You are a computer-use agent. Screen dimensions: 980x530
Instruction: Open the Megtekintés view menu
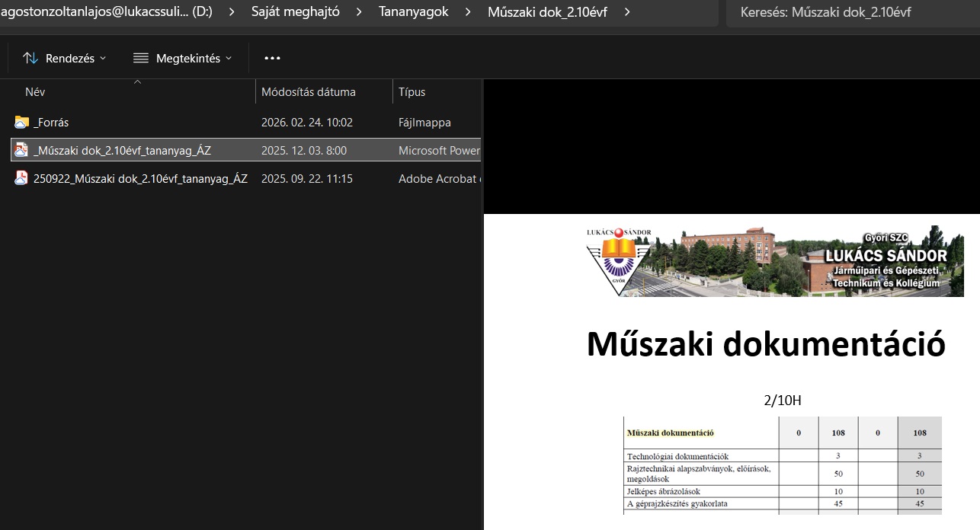coord(182,58)
